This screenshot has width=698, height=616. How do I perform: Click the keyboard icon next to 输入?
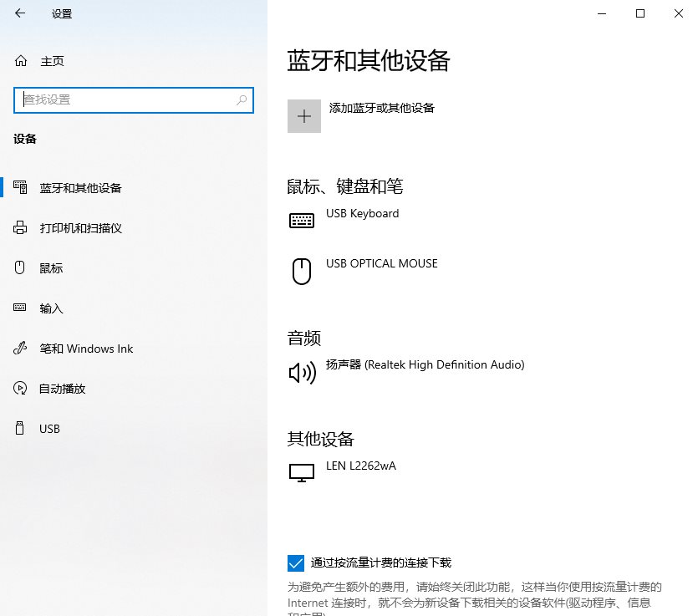click(x=19, y=308)
